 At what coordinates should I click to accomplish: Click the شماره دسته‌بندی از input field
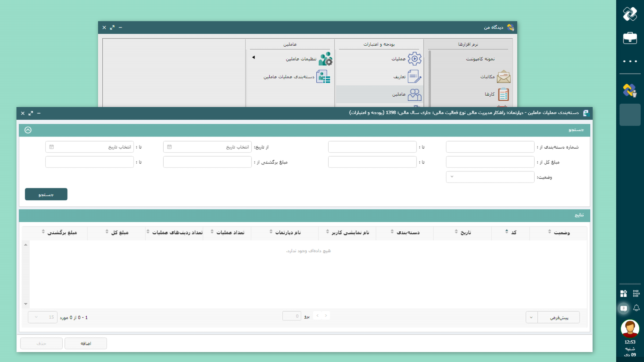(490, 147)
